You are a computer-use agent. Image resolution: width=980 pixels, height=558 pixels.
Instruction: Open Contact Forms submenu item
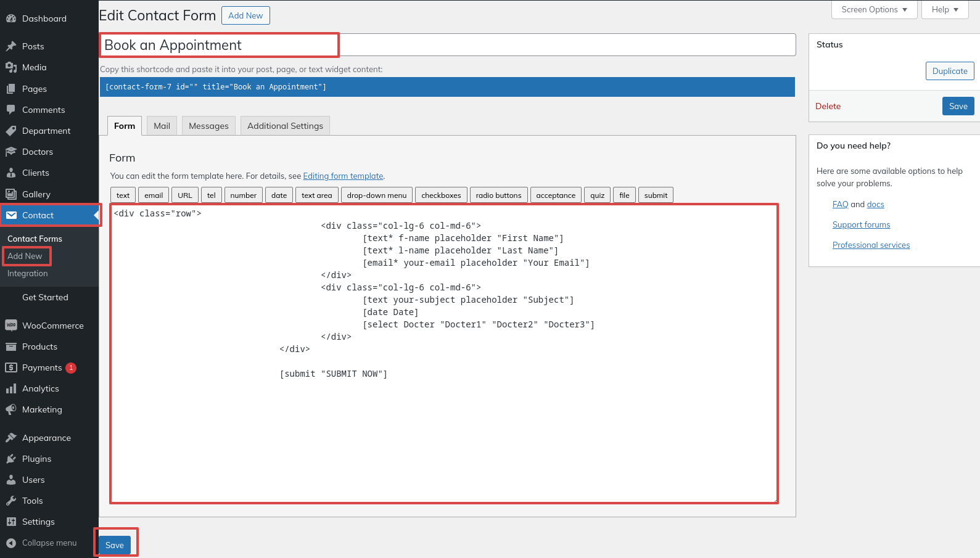tap(35, 239)
